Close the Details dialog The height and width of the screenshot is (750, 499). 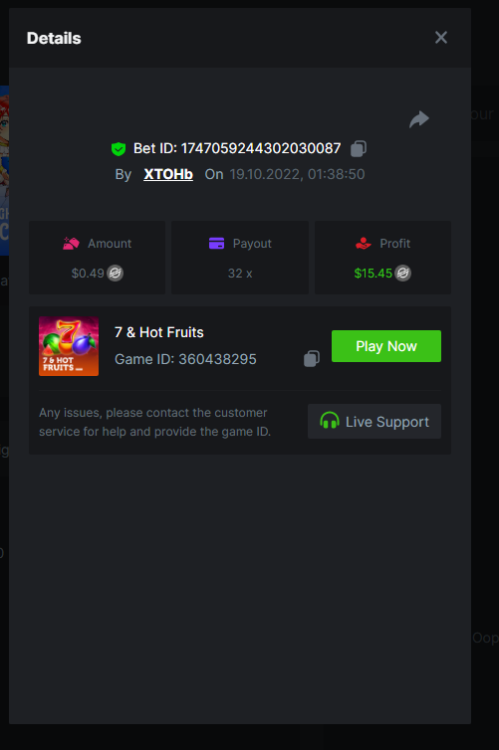(x=441, y=37)
